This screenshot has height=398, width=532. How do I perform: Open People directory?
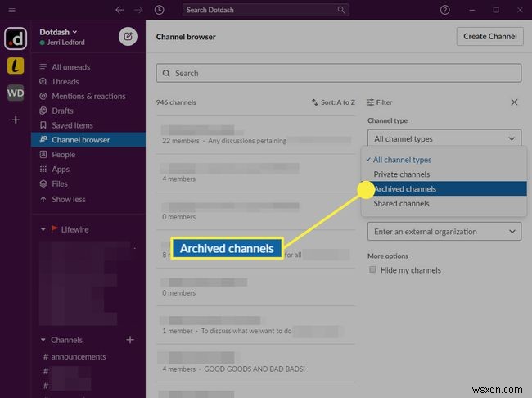tap(88, 155)
